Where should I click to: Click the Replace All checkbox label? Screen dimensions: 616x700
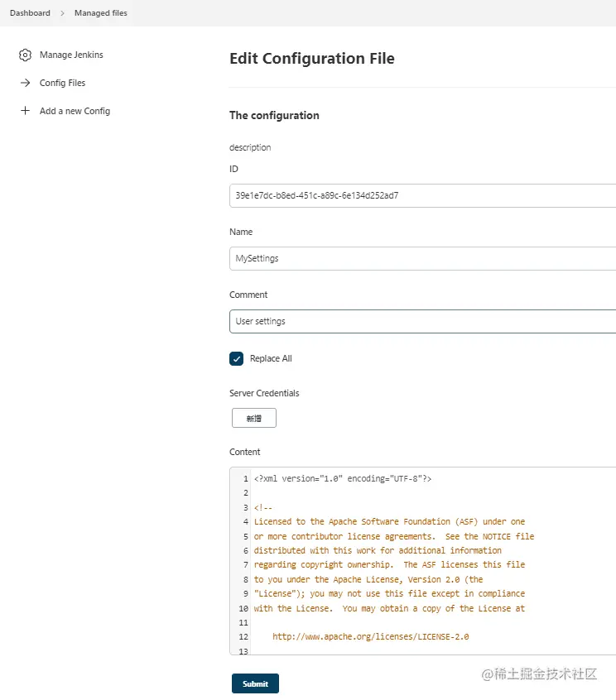point(271,358)
